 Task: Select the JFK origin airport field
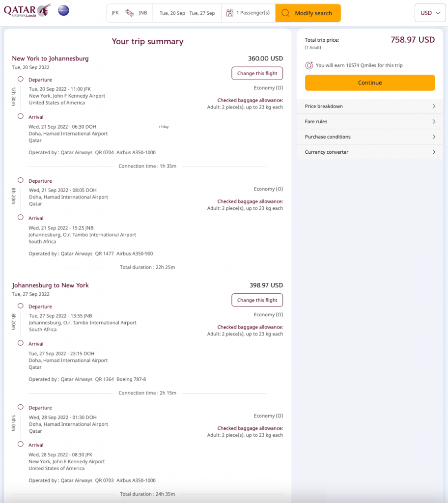point(115,13)
